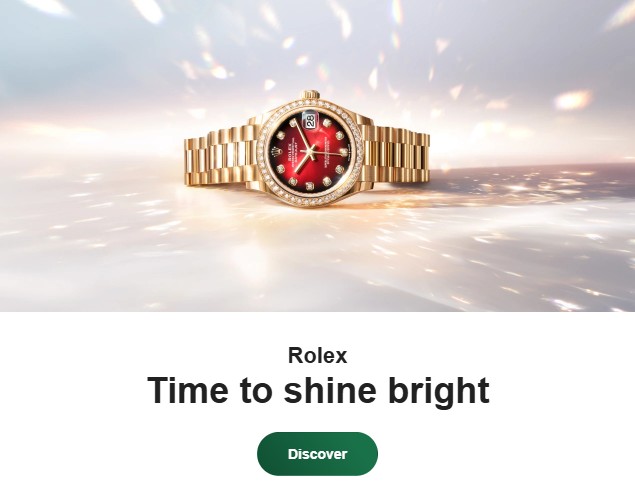635x504 pixels.
Task: Select the date window showing 28
Action: (310, 121)
